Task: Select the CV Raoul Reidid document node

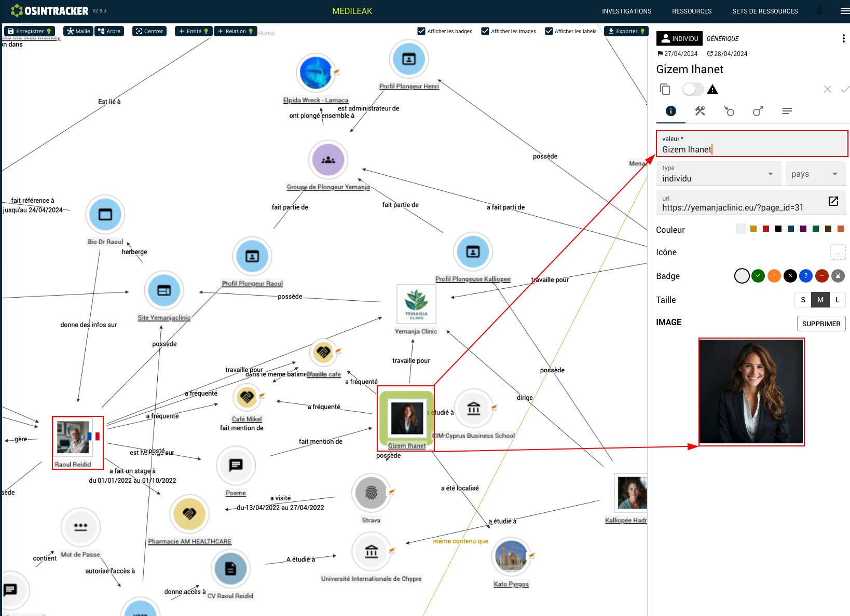Action: click(230, 568)
